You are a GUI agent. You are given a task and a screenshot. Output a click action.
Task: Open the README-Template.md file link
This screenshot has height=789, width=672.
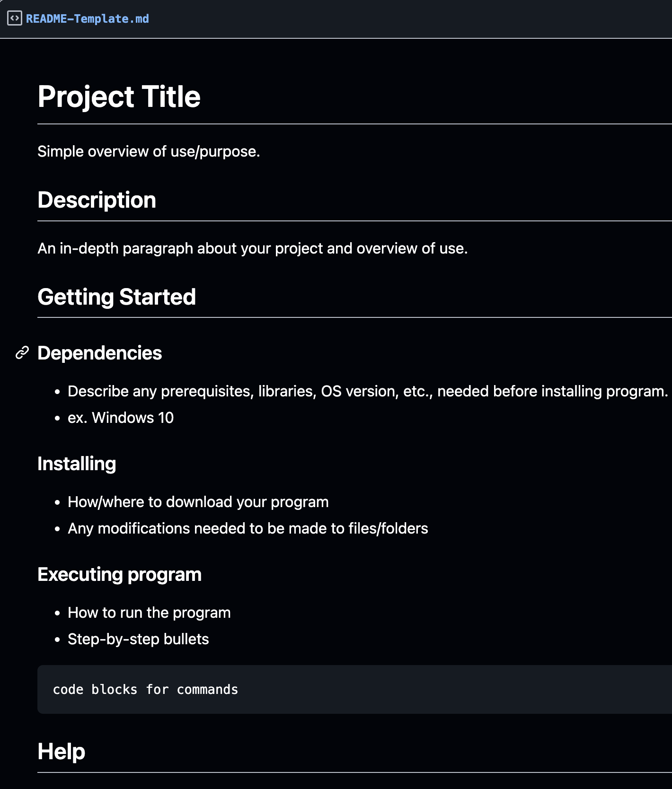pyautogui.click(x=87, y=19)
